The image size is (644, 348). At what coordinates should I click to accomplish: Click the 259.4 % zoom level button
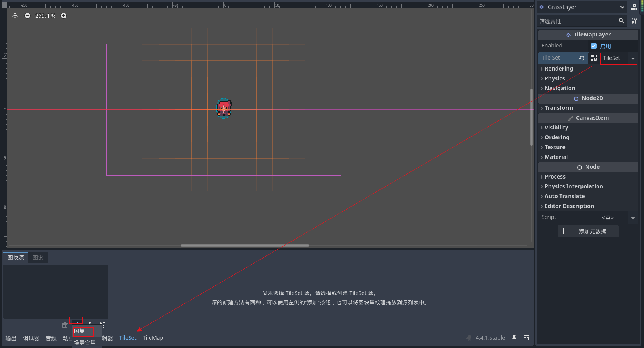45,16
